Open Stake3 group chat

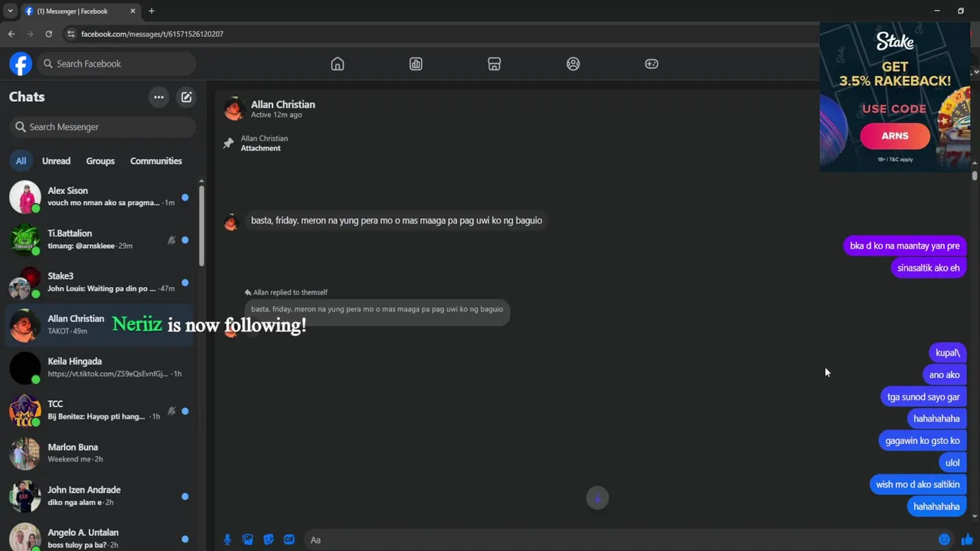(x=100, y=282)
